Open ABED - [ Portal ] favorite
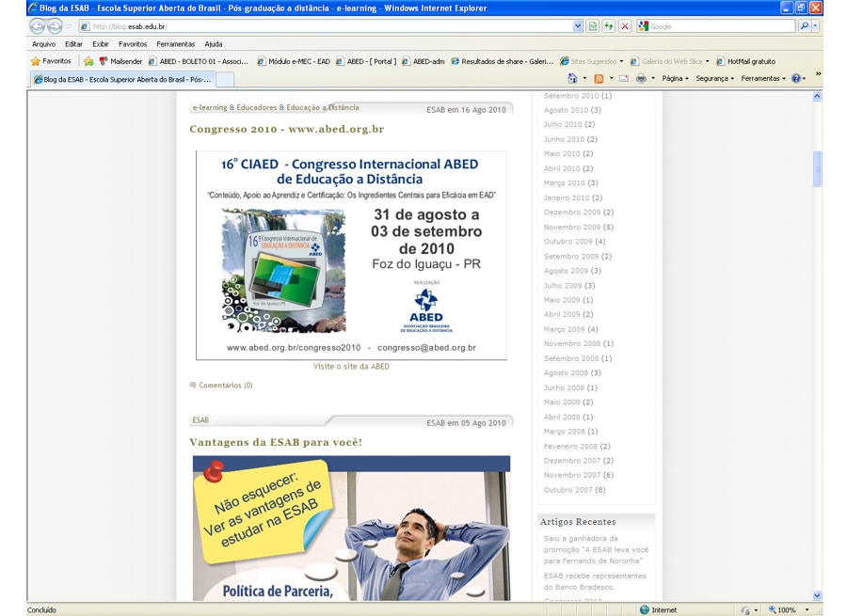Image resolution: width=847 pixels, height=616 pixels. [x=366, y=61]
